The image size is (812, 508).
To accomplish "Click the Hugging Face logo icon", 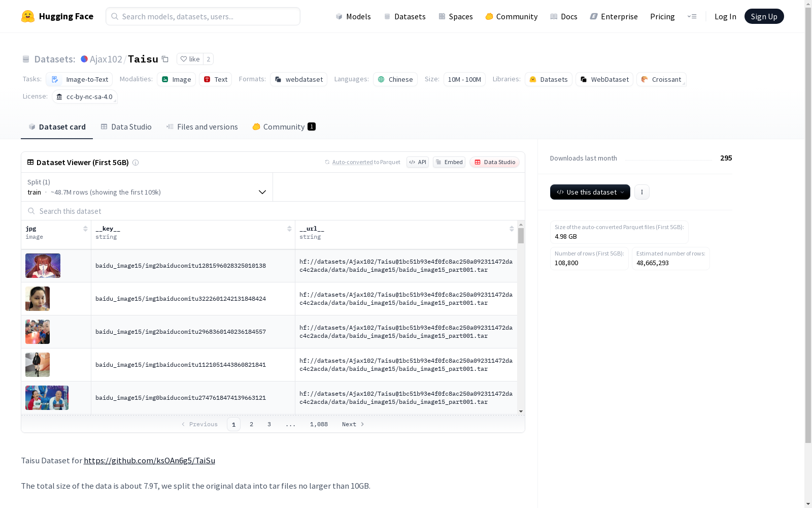I will (x=28, y=16).
